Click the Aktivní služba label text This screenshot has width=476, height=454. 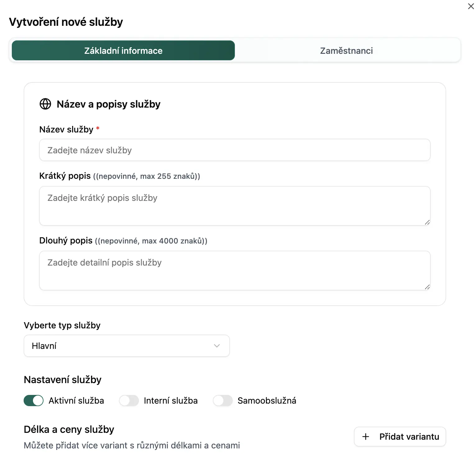point(76,401)
